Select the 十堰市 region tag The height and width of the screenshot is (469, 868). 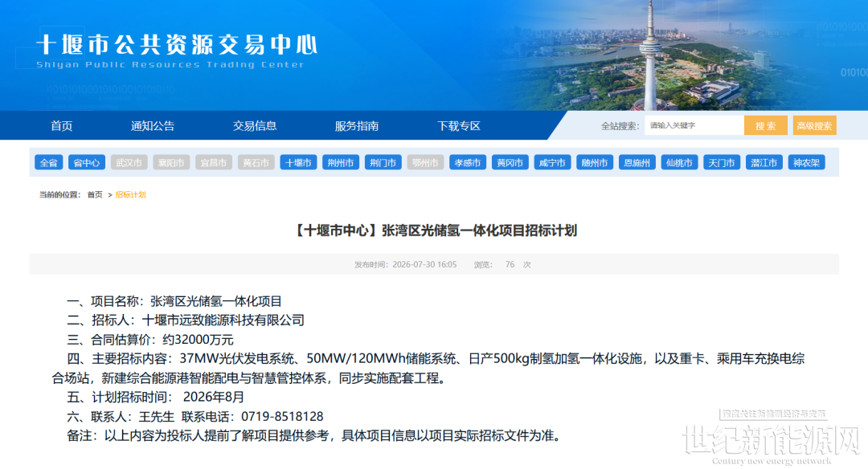298,162
